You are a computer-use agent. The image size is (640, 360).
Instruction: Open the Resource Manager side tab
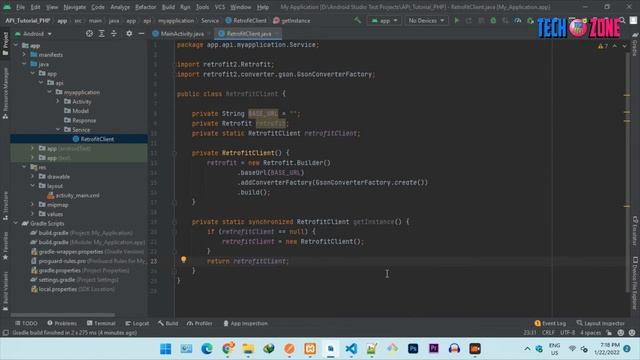[5, 93]
